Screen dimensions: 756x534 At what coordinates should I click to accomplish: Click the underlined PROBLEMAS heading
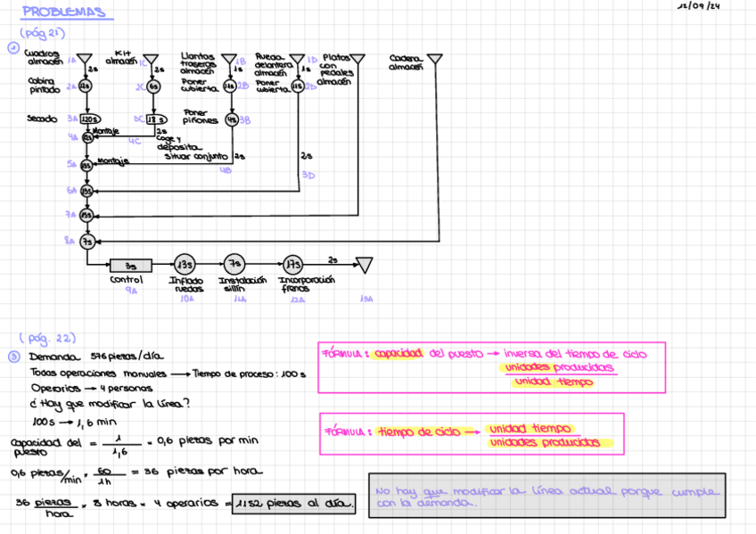pyautogui.click(x=62, y=12)
